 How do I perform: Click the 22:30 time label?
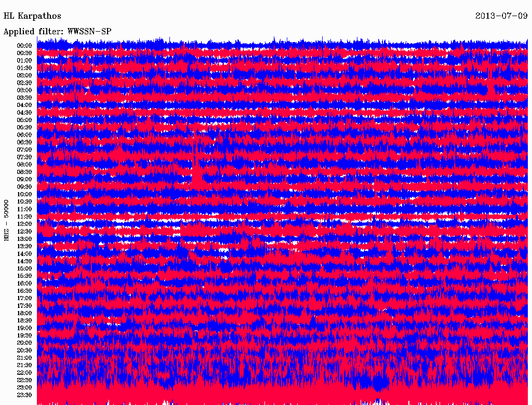[x=24, y=380]
